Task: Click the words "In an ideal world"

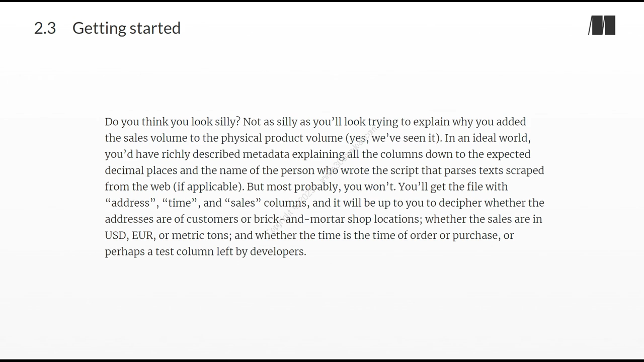Action: point(487,138)
